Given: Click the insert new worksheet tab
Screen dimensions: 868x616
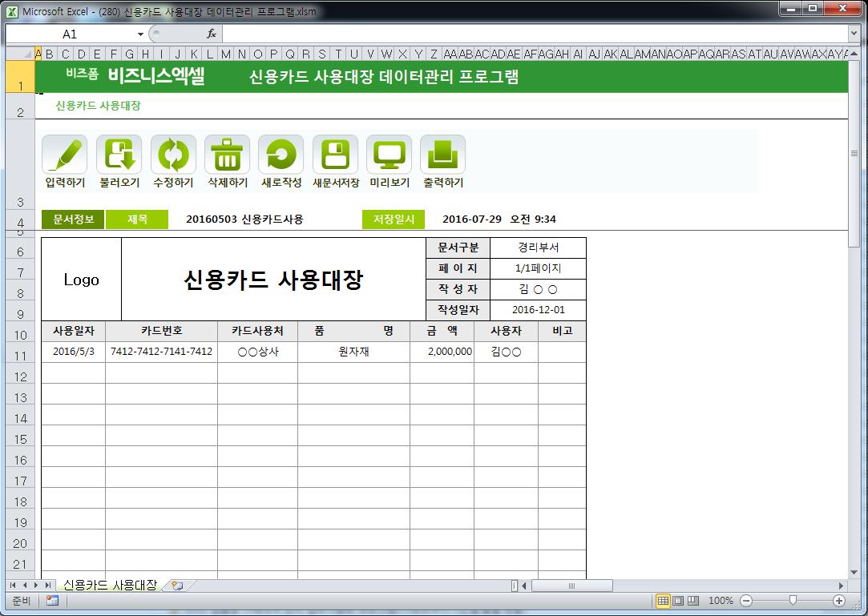Looking at the screenshot, I should [177, 586].
